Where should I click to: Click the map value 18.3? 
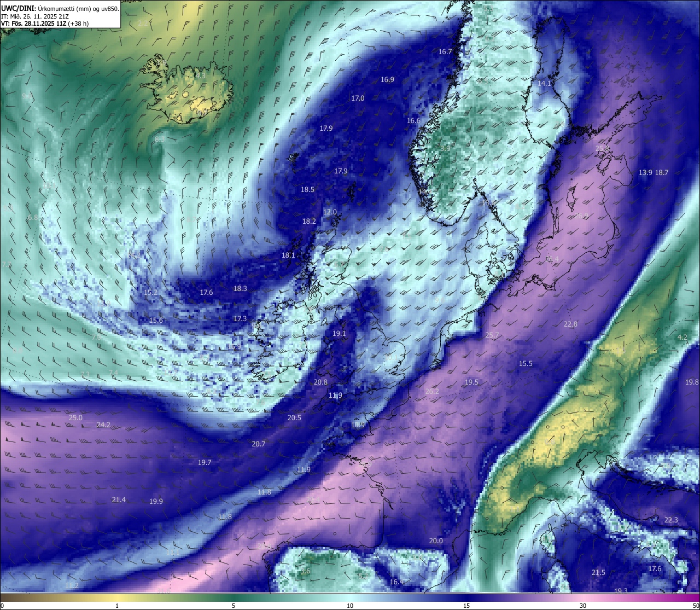pyautogui.click(x=240, y=289)
